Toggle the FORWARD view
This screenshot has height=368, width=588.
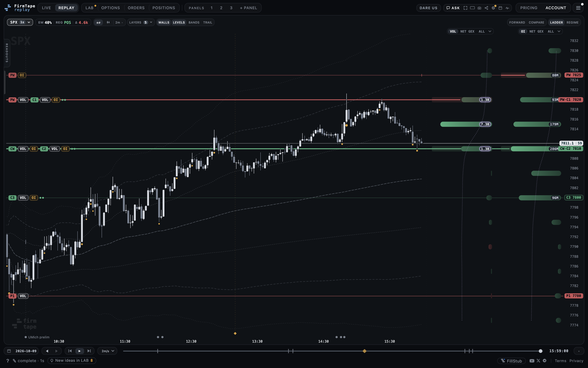pyautogui.click(x=517, y=22)
